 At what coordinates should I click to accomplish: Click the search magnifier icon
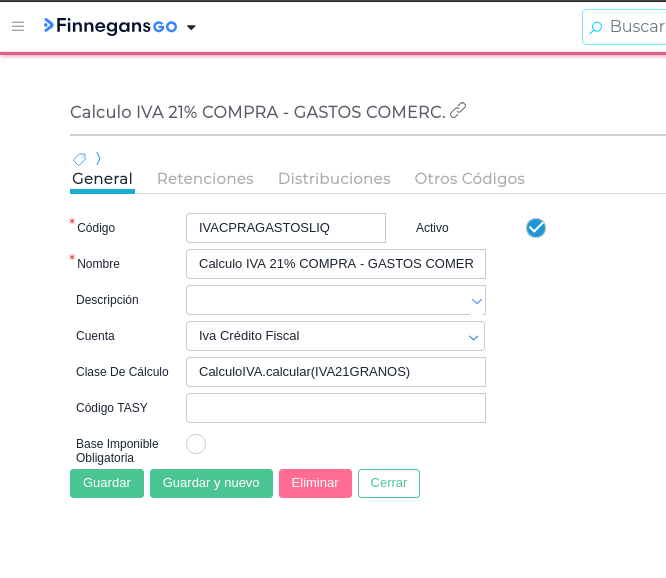(596, 28)
